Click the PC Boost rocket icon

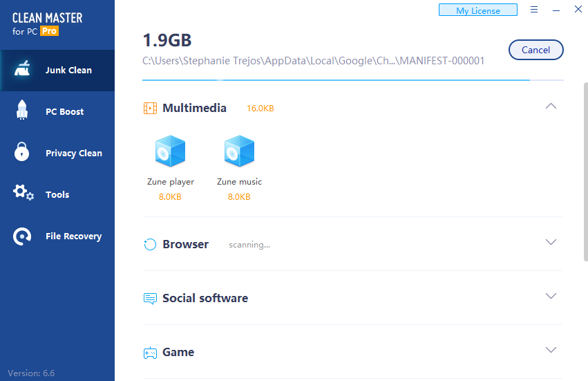(22, 111)
